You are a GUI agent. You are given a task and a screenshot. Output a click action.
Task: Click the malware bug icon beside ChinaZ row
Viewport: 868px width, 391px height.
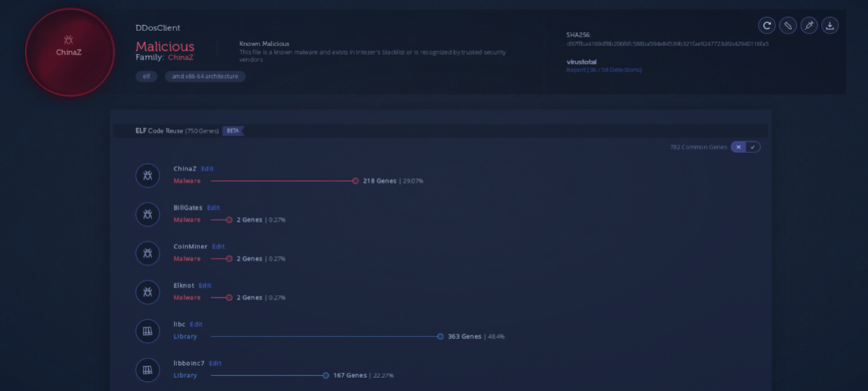[x=147, y=175]
